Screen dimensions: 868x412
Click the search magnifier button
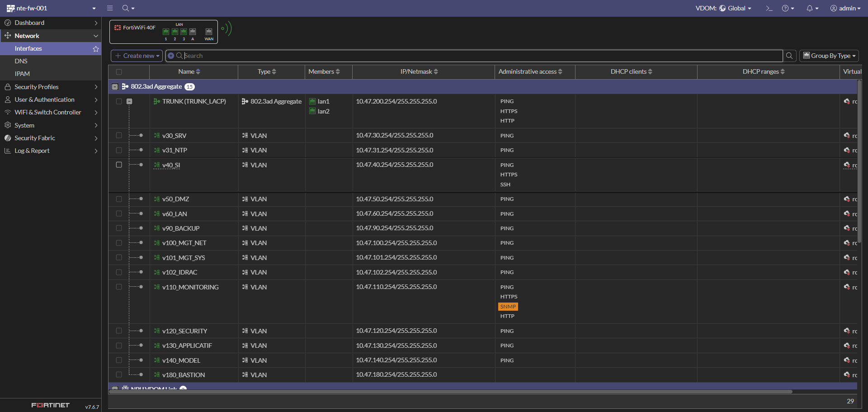click(789, 56)
